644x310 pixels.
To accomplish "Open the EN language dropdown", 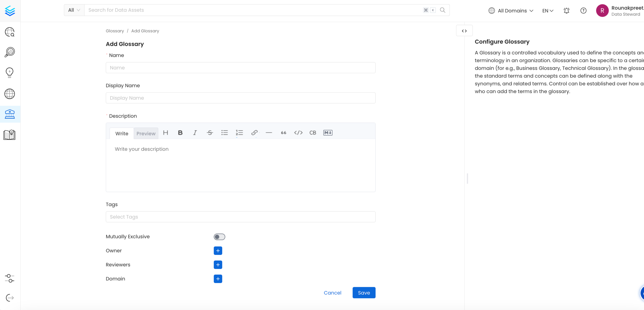I will 547,11.
